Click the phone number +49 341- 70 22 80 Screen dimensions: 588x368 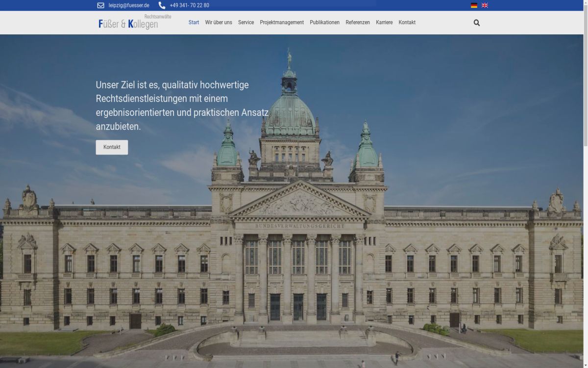[x=189, y=5]
